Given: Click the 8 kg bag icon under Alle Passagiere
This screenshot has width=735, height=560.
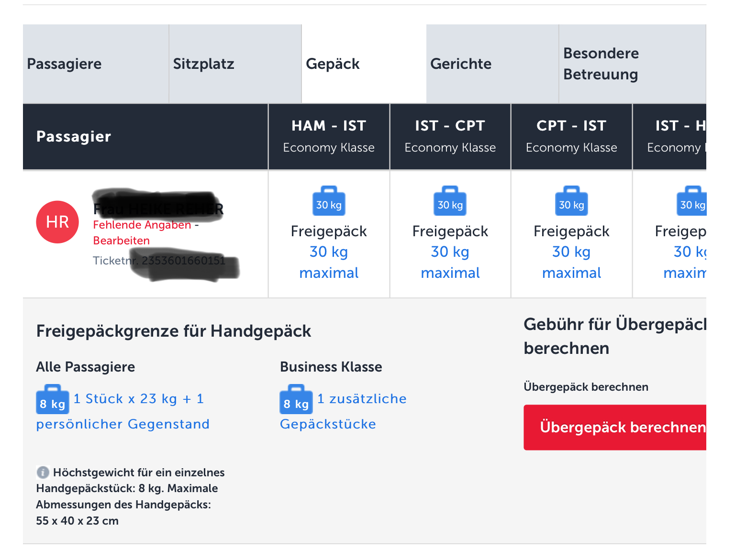Looking at the screenshot, I should tap(53, 400).
